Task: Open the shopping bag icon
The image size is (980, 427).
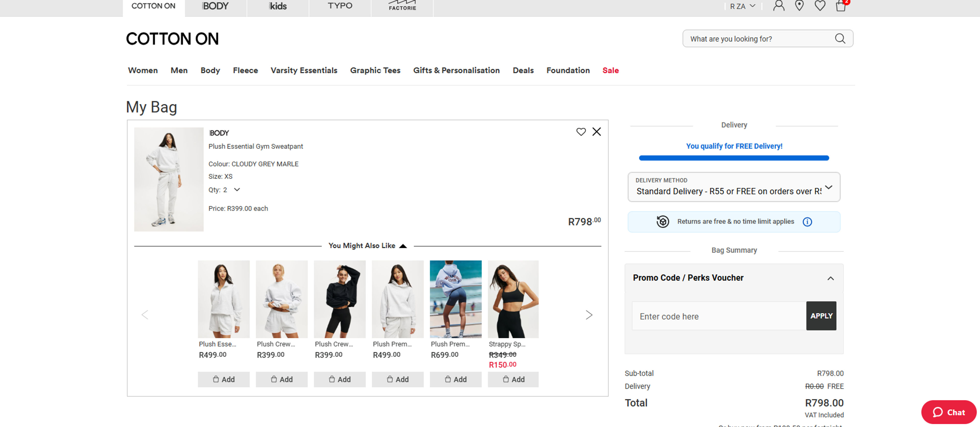Action: [x=841, y=6]
